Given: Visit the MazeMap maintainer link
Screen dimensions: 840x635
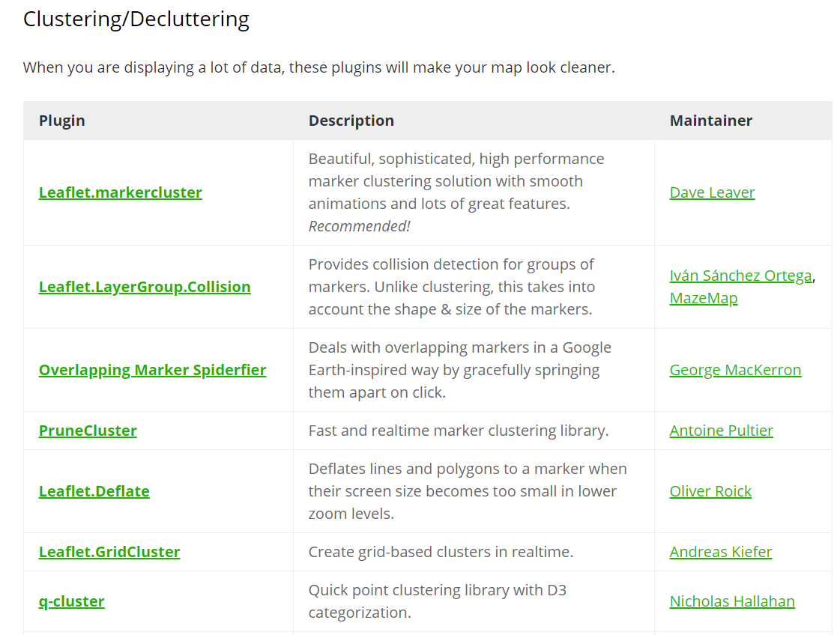Looking at the screenshot, I should coord(704,298).
